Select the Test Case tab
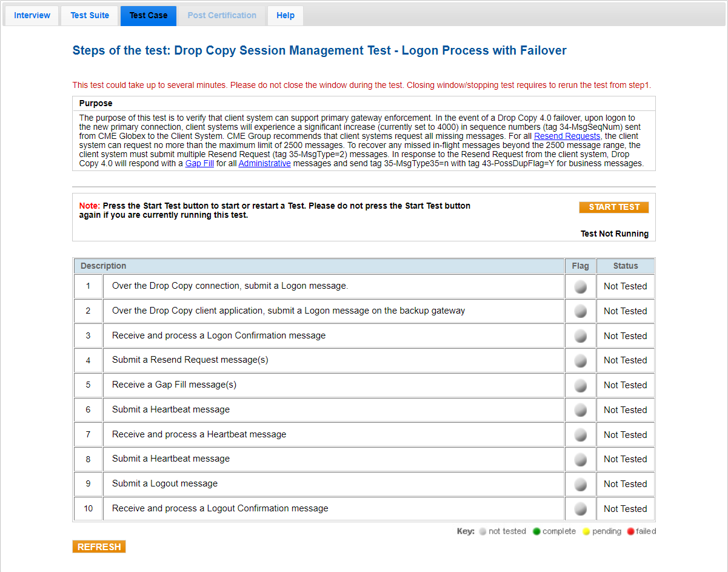 click(149, 16)
